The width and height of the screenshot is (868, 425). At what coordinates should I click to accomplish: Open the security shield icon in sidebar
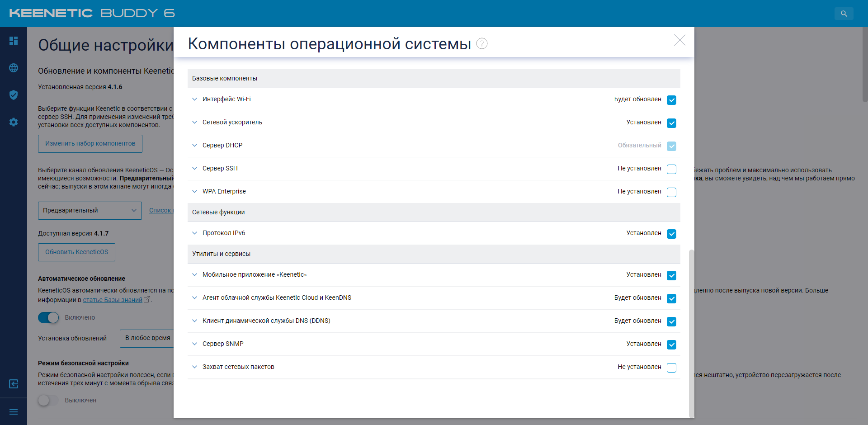pyautogui.click(x=14, y=95)
